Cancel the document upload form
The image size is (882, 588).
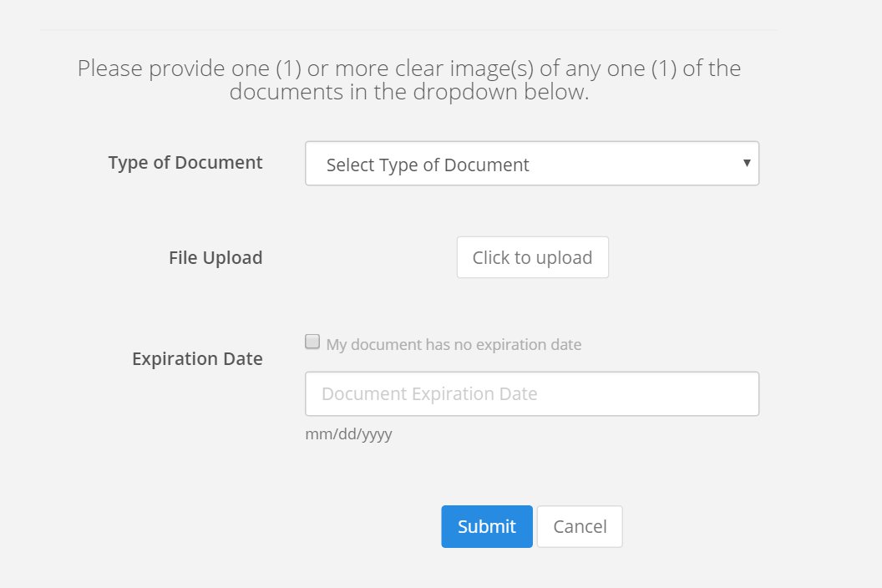tap(580, 526)
